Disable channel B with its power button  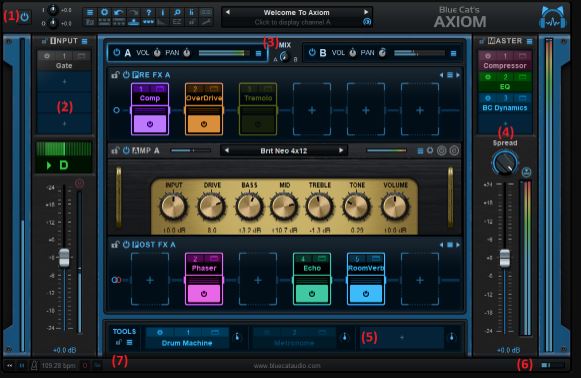(312, 53)
